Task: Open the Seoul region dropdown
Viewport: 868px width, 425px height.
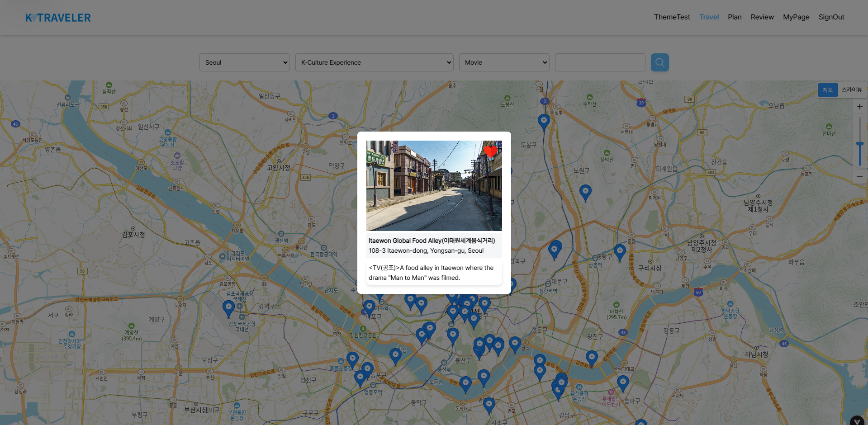Action: 245,62
